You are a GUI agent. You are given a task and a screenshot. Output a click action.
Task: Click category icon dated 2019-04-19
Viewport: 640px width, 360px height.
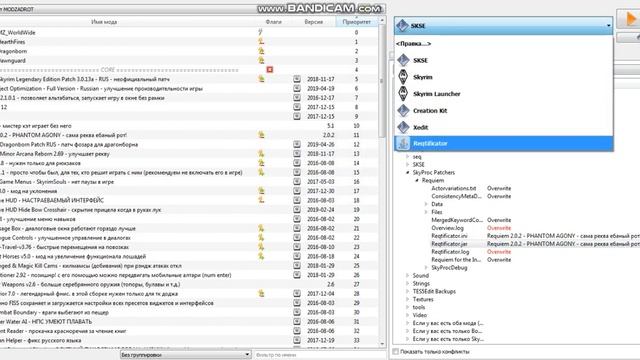coord(297,89)
